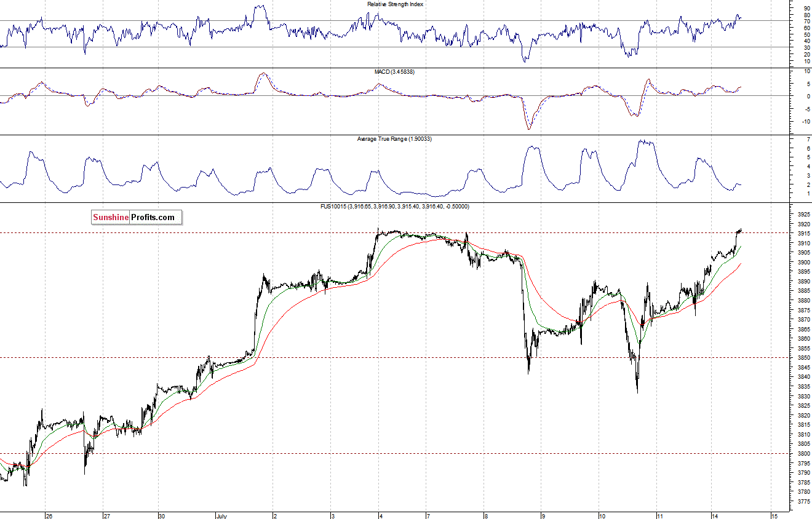This screenshot has width=812, height=519.
Task: Click the 3775 price axis label
Action: click(x=803, y=501)
